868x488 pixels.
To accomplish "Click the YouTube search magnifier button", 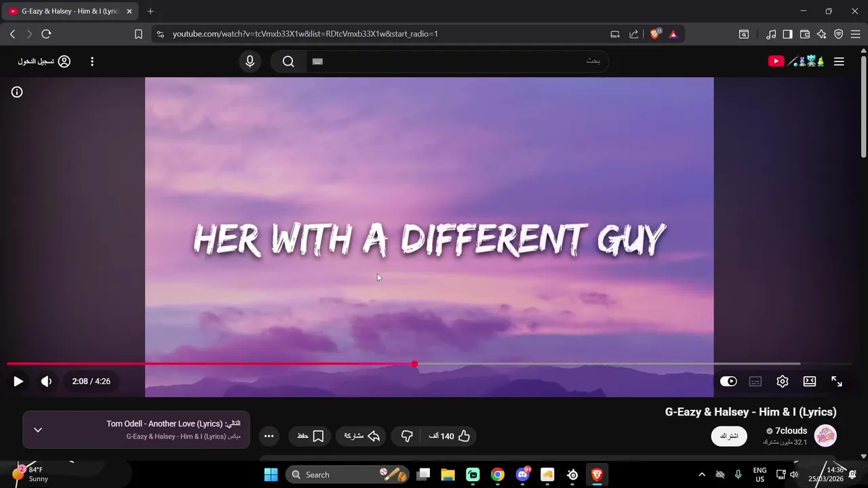I will coord(288,62).
